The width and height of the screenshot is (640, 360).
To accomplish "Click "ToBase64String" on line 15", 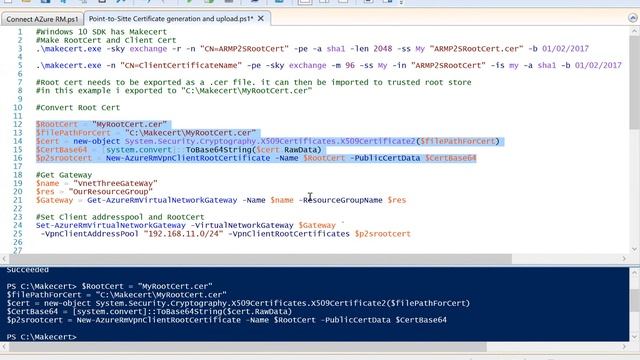I will click(x=218, y=149).
